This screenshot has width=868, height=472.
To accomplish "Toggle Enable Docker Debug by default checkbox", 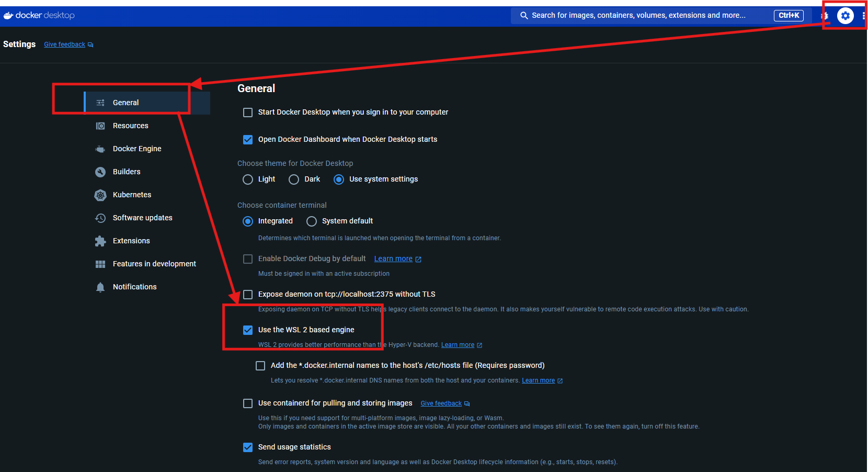I will pyautogui.click(x=248, y=259).
